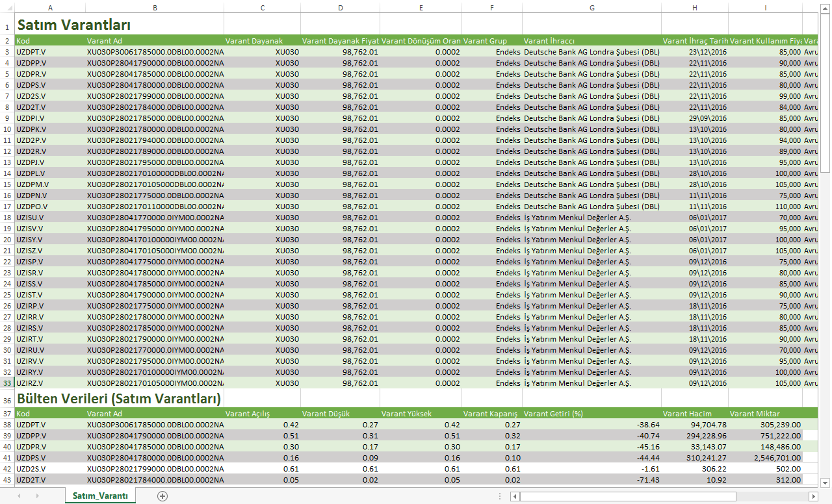The width and height of the screenshot is (832, 504).
Task: Click Varant Grup header cell
Action: 492,40
